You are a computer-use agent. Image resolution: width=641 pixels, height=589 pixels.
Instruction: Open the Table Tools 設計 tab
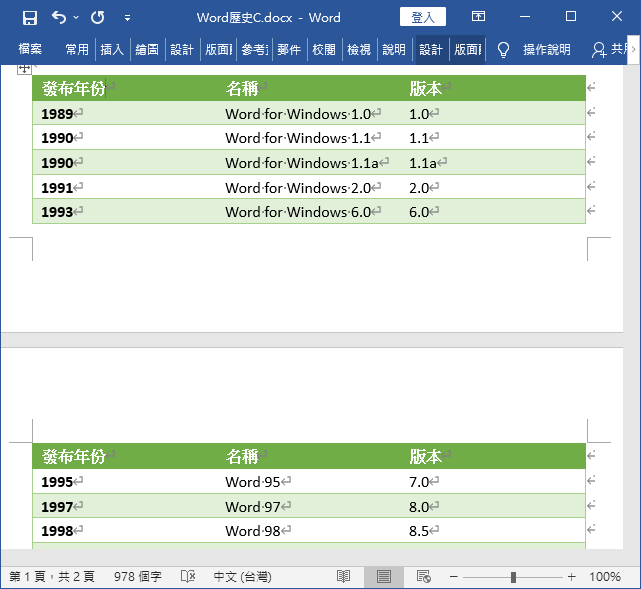tap(431, 49)
